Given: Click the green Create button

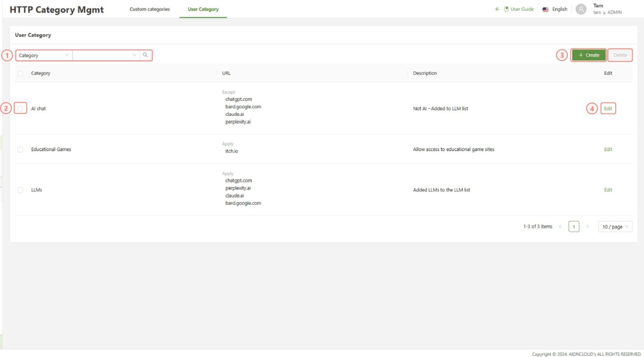Looking at the screenshot, I should click(588, 55).
